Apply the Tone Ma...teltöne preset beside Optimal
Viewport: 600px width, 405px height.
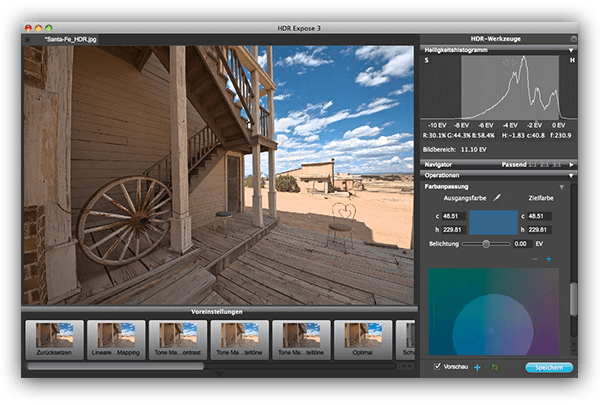point(301,340)
